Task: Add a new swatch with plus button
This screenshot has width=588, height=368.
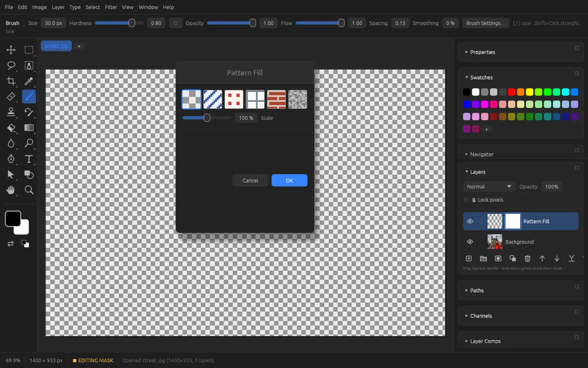Action: pos(487,129)
